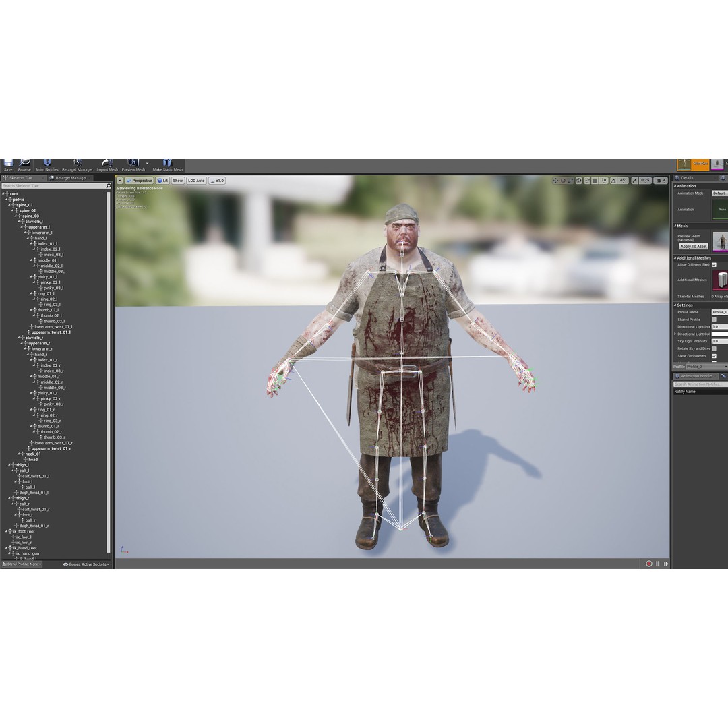This screenshot has width=728, height=728.
Task: Click Sky Light Intensity value slider
Action: tap(720, 341)
